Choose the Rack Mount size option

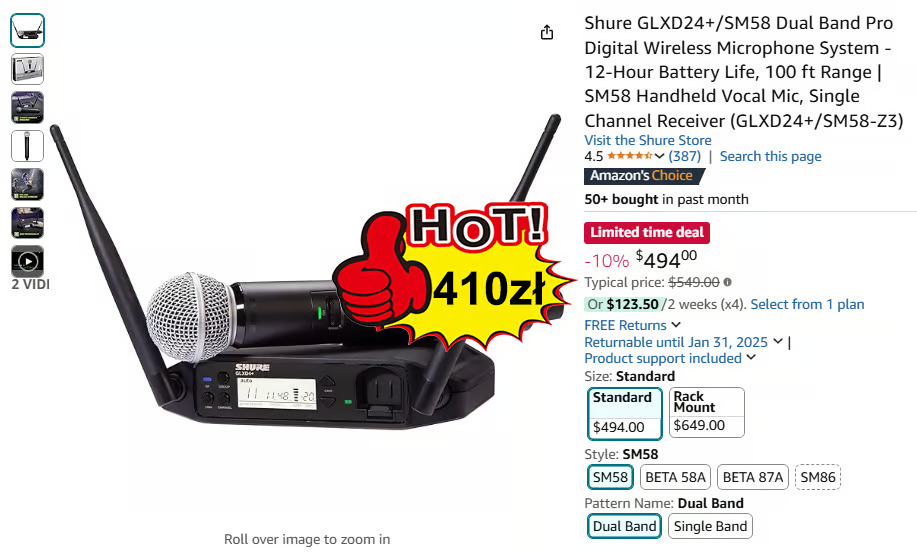(706, 412)
